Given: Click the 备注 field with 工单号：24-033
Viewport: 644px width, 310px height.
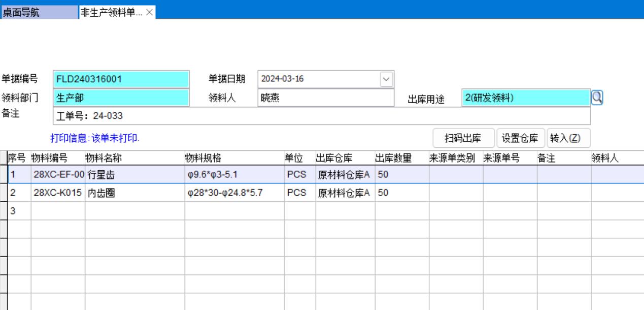Looking at the screenshot, I should point(322,116).
